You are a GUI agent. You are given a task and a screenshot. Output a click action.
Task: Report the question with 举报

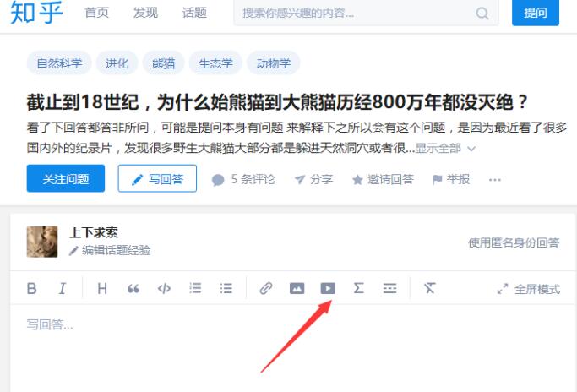pyautogui.click(x=451, y=179)
